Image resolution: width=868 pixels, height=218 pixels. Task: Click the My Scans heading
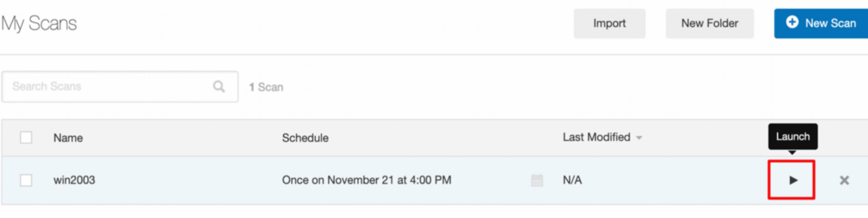pyautogui.click(x=39, y=23)
